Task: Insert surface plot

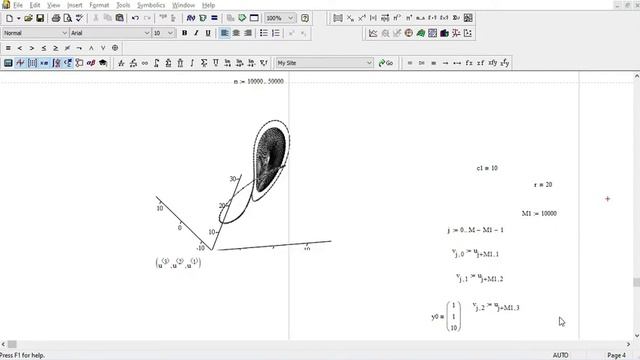Action: pyautogui.click(x=420, y=33)
